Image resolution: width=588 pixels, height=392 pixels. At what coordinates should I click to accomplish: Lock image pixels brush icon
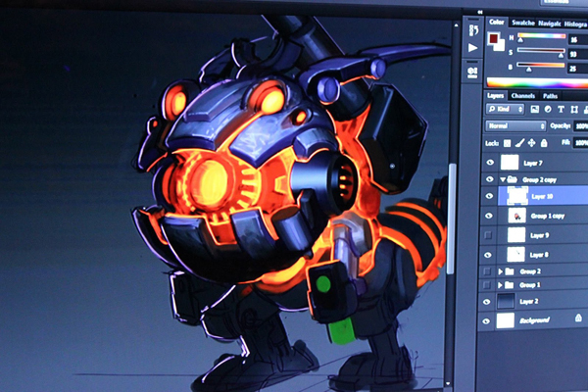pyautogui.click(x=519, y=143)
